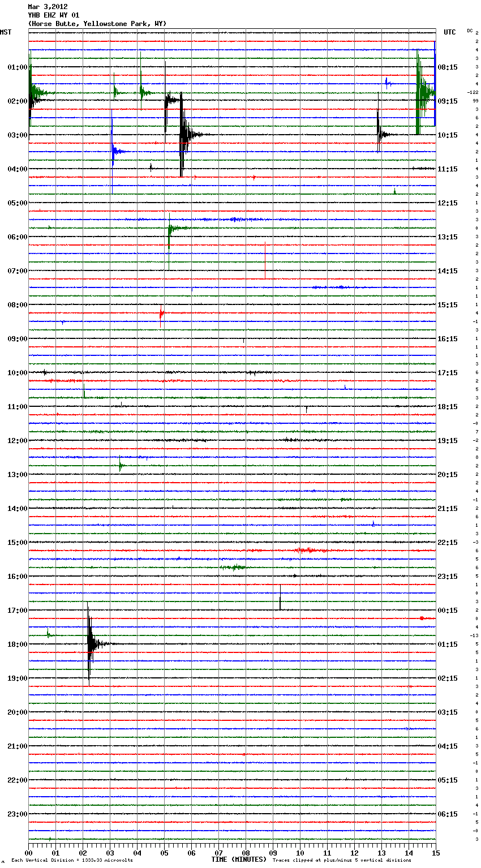Click minute '15' on the bottom axis
Viewport: 481px width, 868px height.
436,852
